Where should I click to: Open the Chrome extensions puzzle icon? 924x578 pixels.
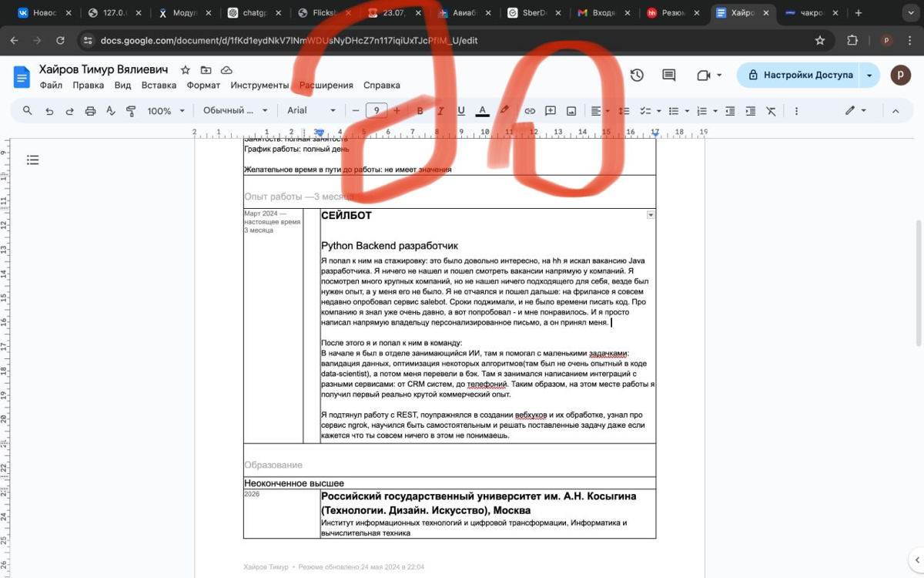(x=852, y=40)
